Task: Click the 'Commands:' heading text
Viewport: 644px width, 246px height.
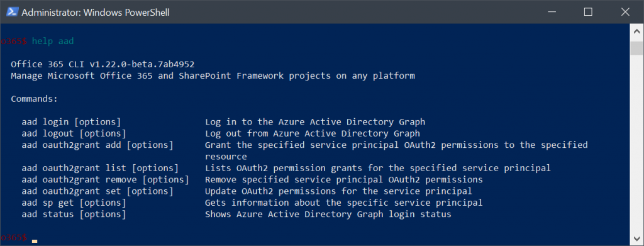Action: (35, 99)
